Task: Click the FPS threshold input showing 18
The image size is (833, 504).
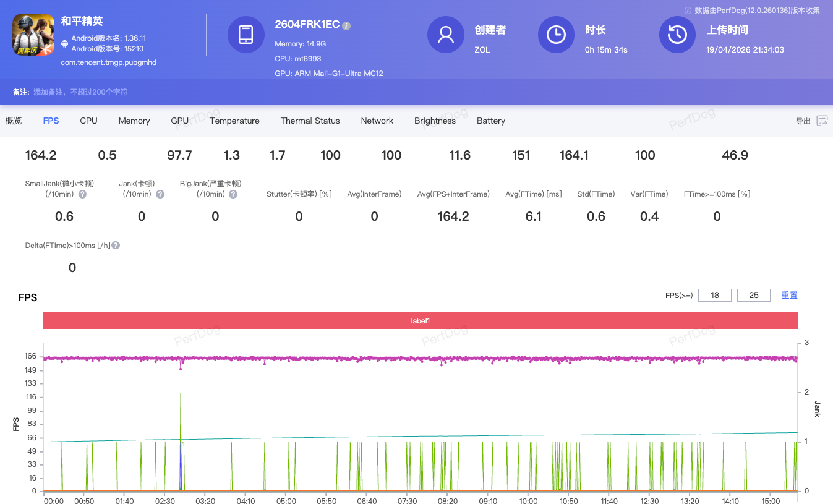Action: pos(714,295)
